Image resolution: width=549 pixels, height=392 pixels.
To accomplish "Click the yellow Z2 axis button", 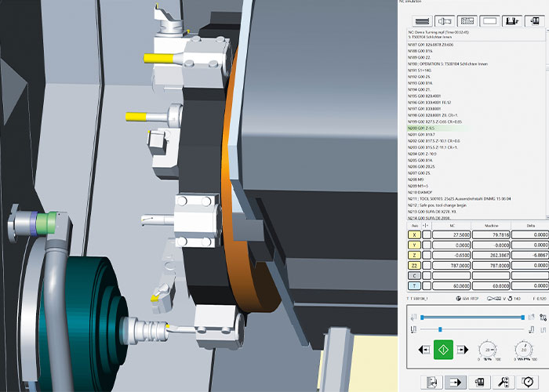I will pyautogui.click(x=415, y=265).
